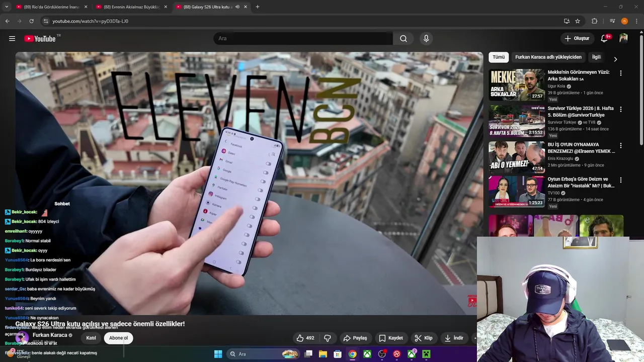Image resolution: width=644 pixels, height=362 pixels.
Task: Open Xbox icon with 2 badge
Action: tap(412, 354)
